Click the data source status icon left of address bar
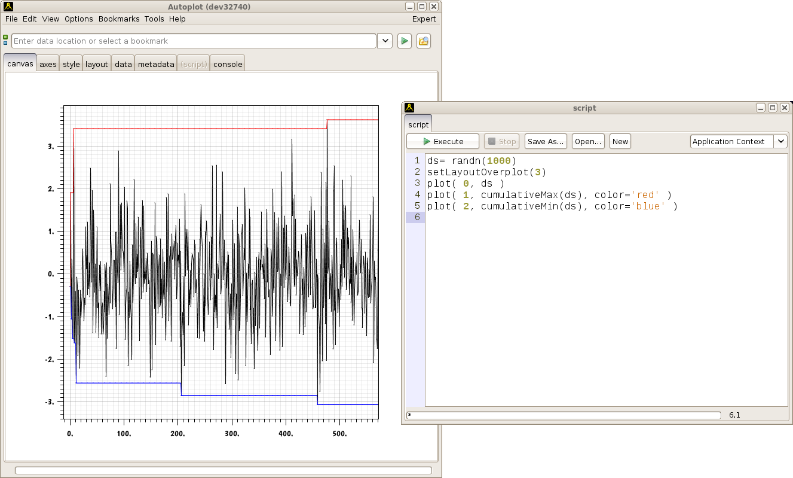793x478 pixels. [x=6, y=41]
